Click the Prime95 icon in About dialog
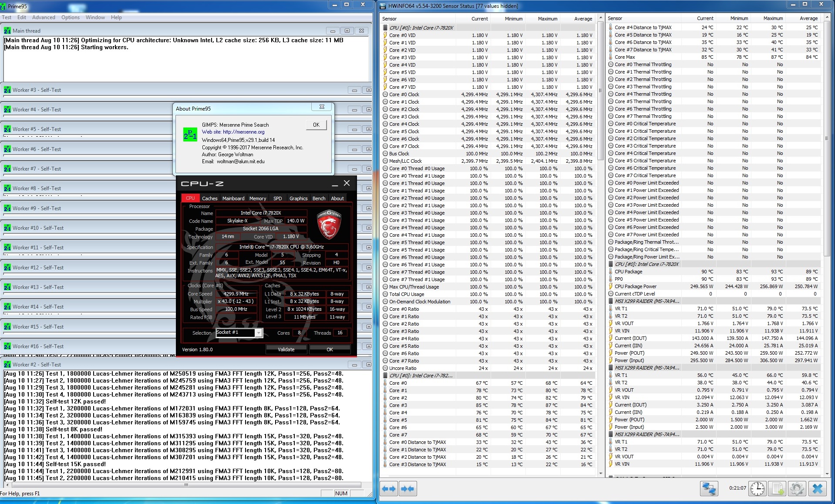835x504 pixels. [x=190, y=134]
